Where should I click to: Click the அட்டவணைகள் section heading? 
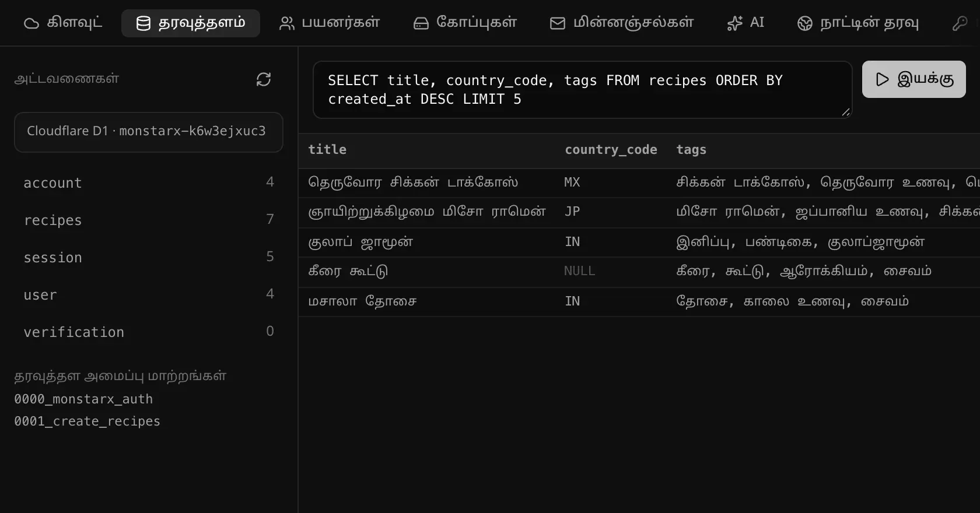(66, 79)
